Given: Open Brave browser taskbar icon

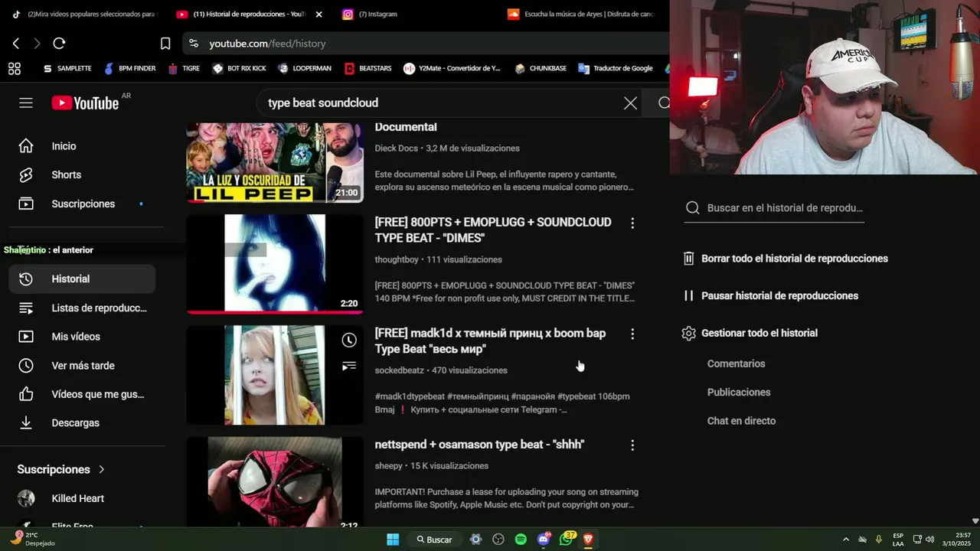Looking at the screenshot, I should (x=588, y=540).
